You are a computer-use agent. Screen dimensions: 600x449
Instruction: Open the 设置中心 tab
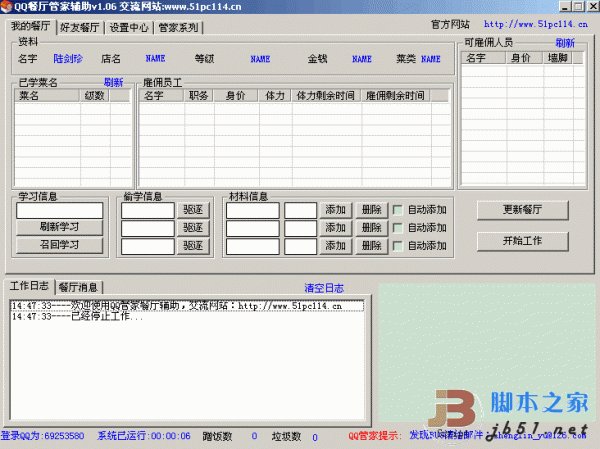[x=129, y=28]
